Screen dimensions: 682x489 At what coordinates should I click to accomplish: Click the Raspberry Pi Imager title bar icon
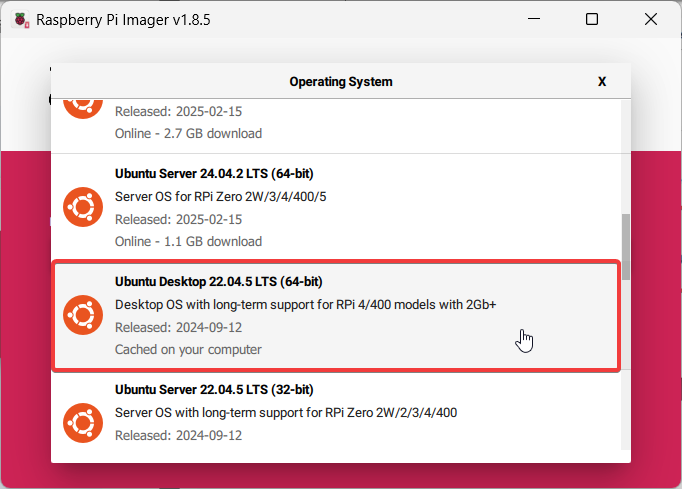20,19
